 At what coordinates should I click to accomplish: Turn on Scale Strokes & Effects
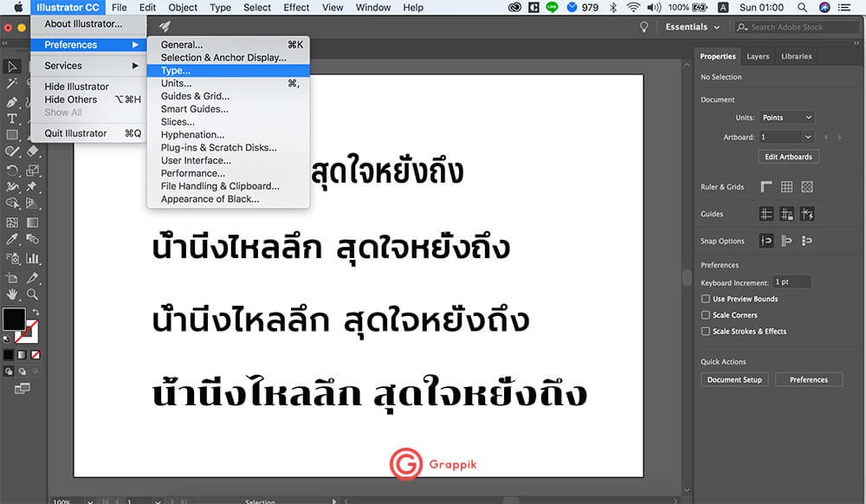tap(706, 331)
